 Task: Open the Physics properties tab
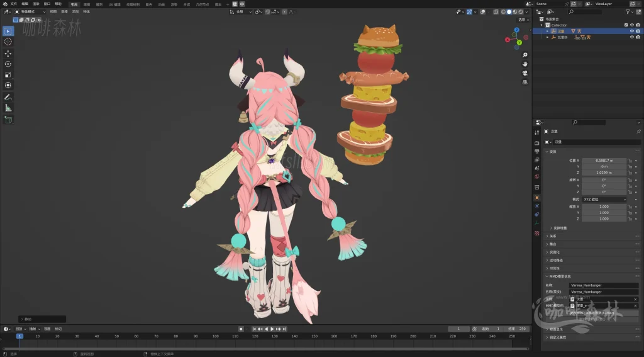tap(537, 206)
